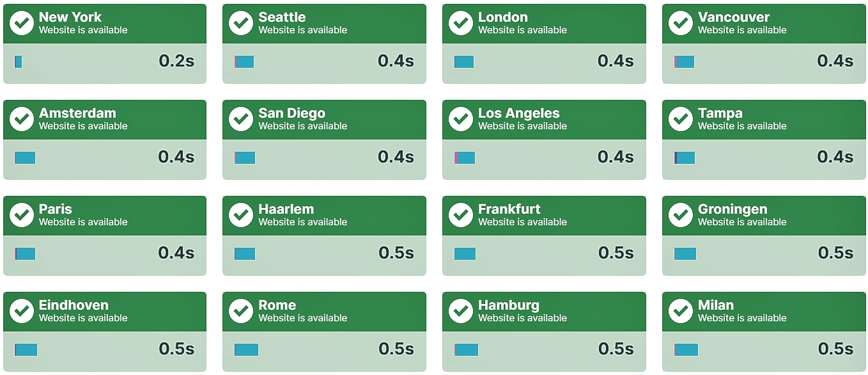The height and width of the screenshot is (375, 868).
Task: Click the Haarlem 0.5s response time
Action: coord(396,253)
